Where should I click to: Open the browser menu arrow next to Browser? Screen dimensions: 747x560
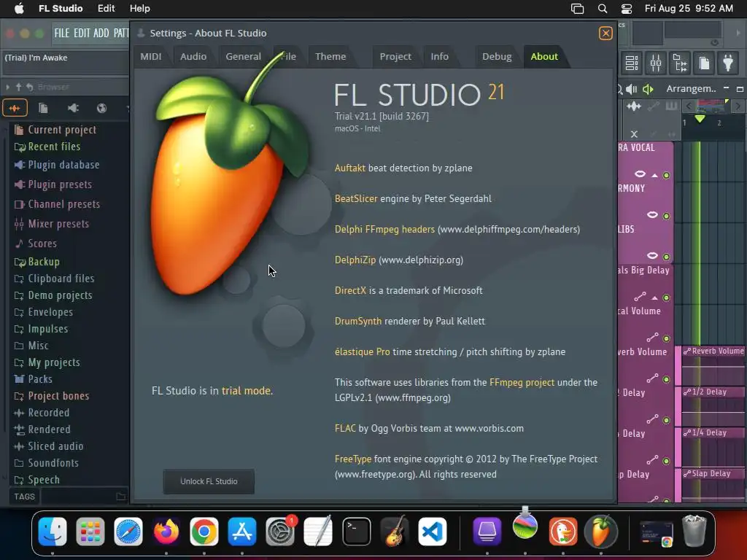pyautogui.click(x=7, y=87)
